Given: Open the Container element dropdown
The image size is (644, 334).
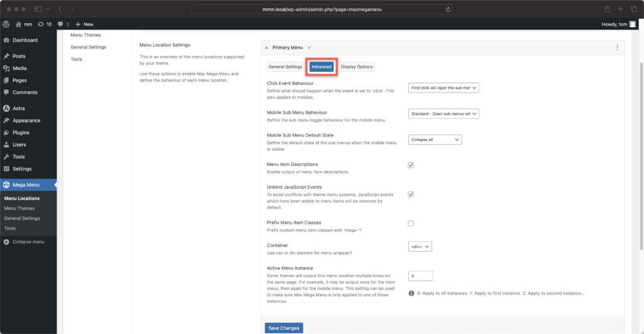Looking at the screenshot, I should point(419,247).
